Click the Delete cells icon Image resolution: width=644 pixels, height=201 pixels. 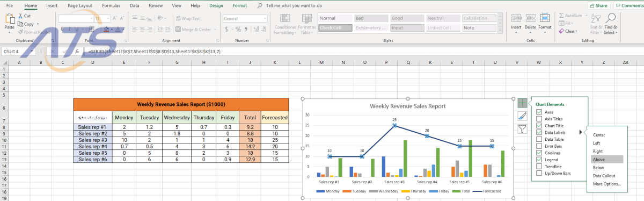pos(530,18)
